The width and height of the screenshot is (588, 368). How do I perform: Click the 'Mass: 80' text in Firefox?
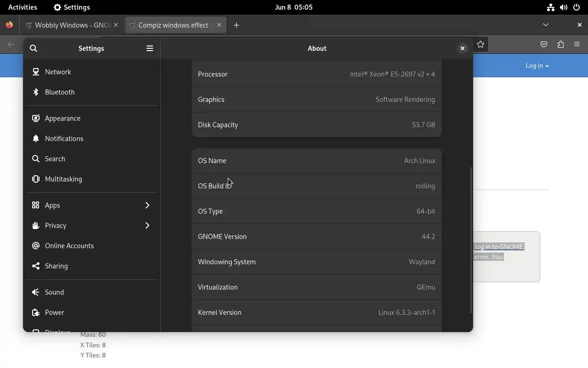click(x=93, y=335)
